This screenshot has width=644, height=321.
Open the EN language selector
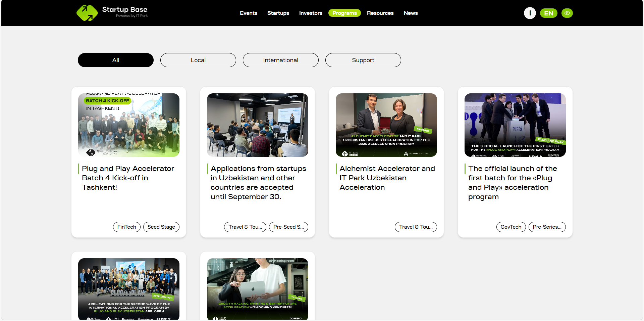tap(549, 13)
